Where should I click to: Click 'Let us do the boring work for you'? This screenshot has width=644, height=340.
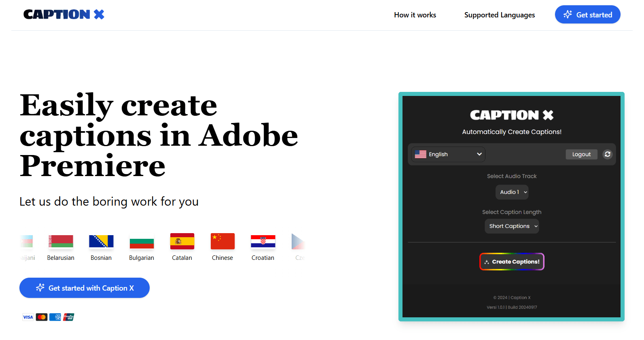pos(109,202)
